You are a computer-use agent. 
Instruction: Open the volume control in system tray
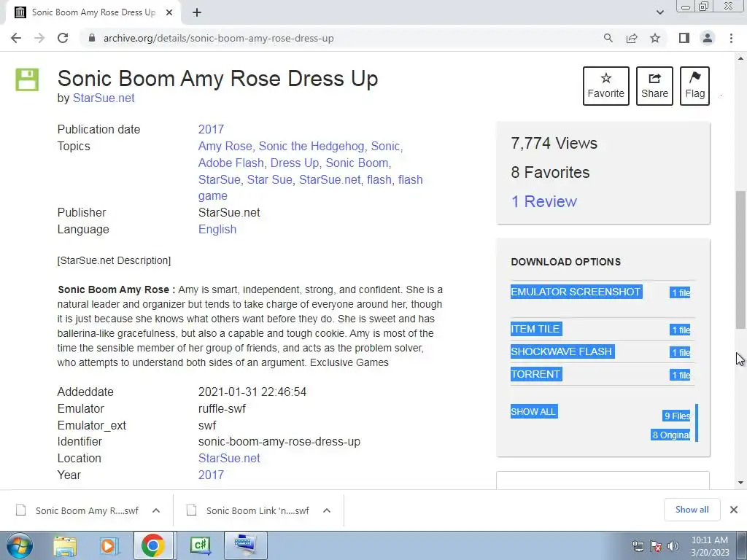tap(673, 546)
